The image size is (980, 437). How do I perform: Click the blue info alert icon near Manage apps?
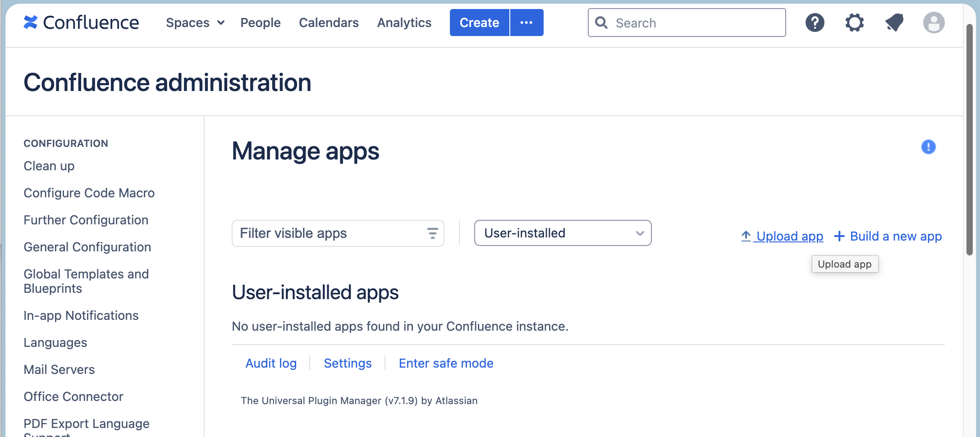pos(928,147)
